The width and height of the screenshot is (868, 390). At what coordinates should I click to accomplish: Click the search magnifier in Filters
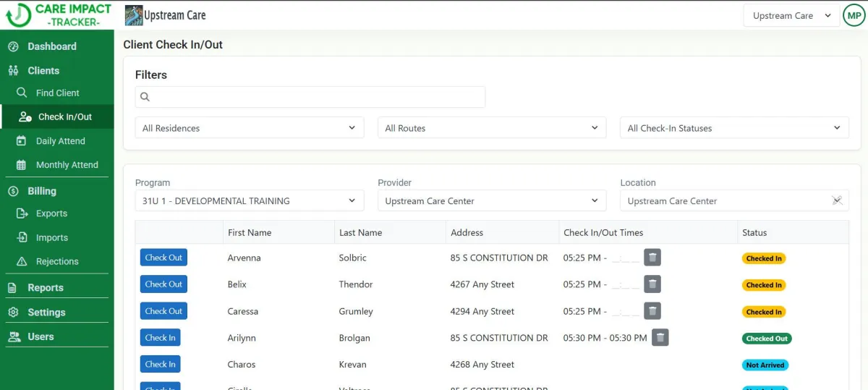click(x=145, y=97)
